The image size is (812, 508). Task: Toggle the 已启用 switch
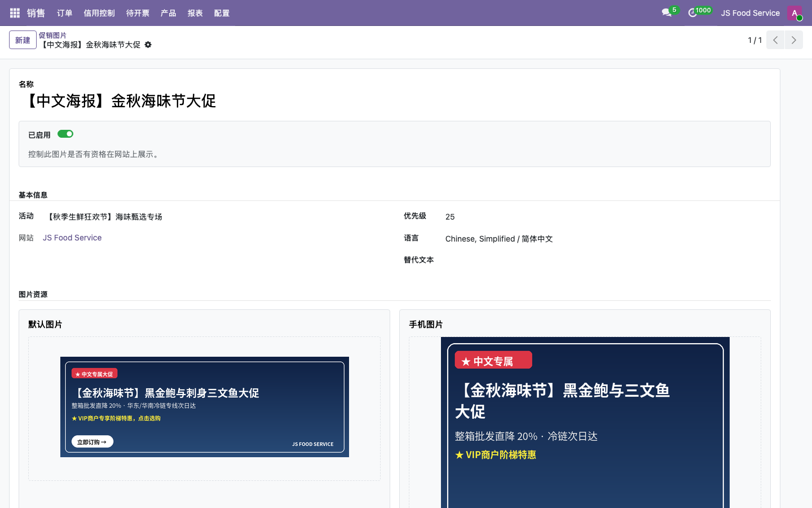coord(65,134)
